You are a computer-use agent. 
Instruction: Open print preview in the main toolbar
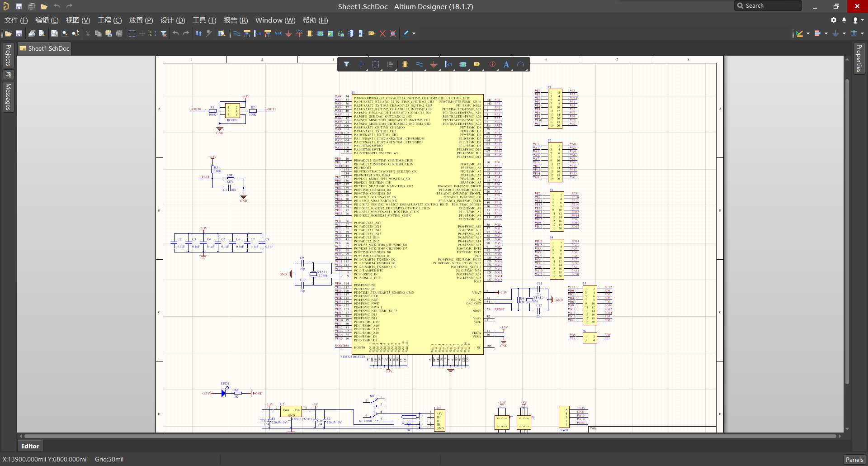point(42,33)
